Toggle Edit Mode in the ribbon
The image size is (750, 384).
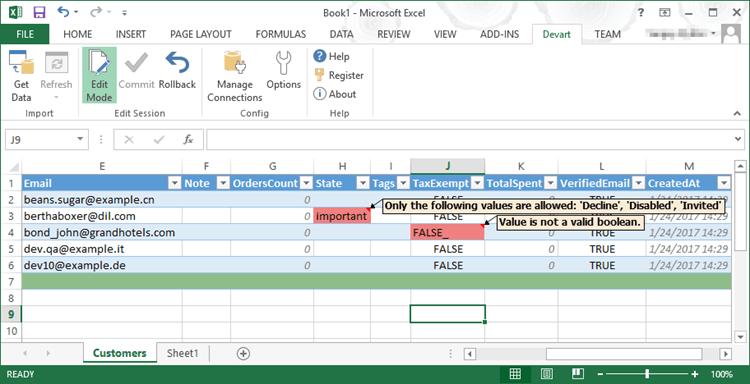point(99,76)
